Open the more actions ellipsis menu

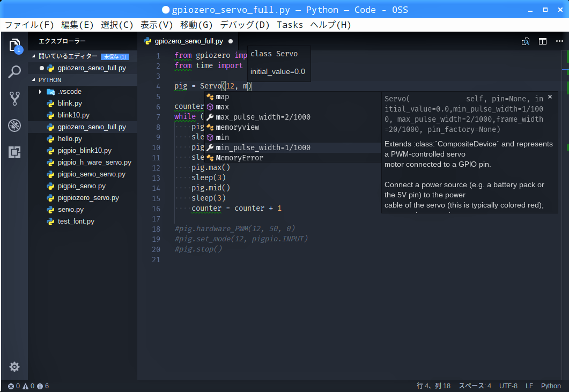pyautogui.click(x=559, y=41)
